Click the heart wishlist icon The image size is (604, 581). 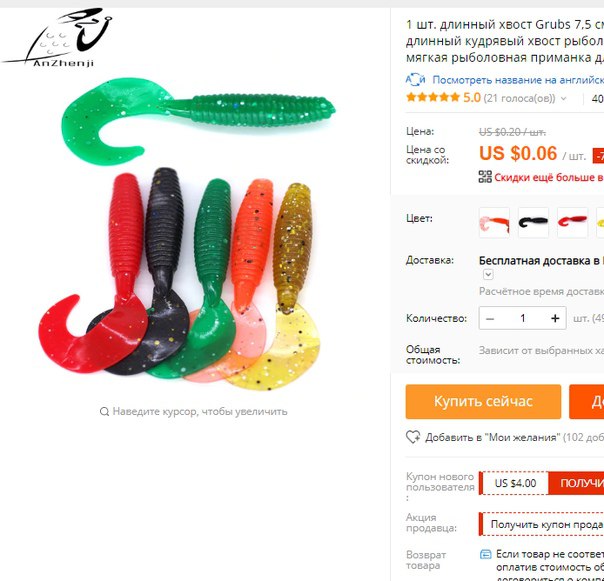pyautogui.click(x=413, y=437)
